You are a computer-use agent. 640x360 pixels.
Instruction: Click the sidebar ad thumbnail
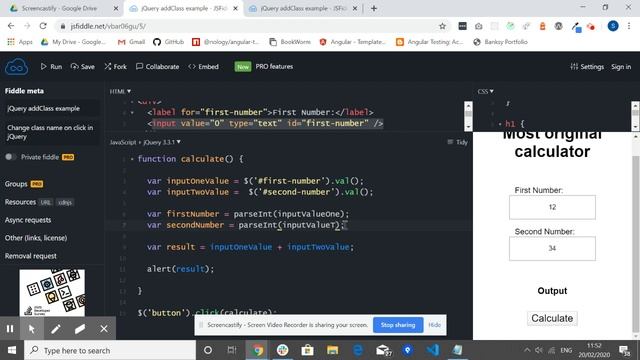[52, 293]
